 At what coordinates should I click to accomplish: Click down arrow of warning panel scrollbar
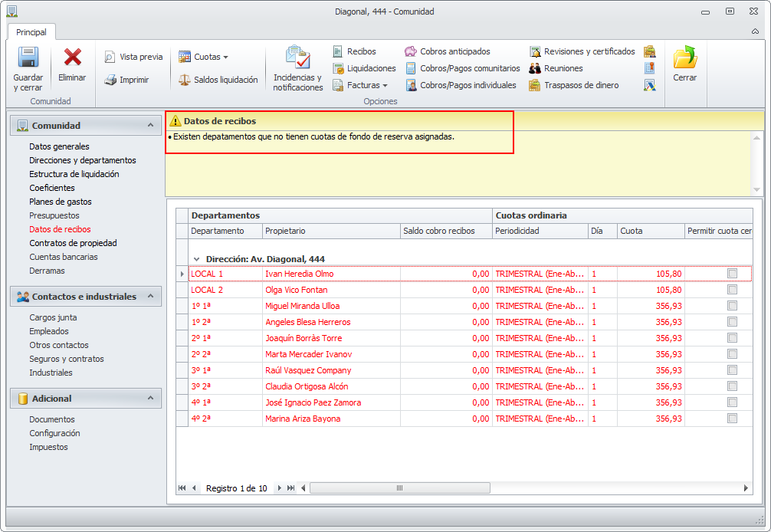point(756,190)
